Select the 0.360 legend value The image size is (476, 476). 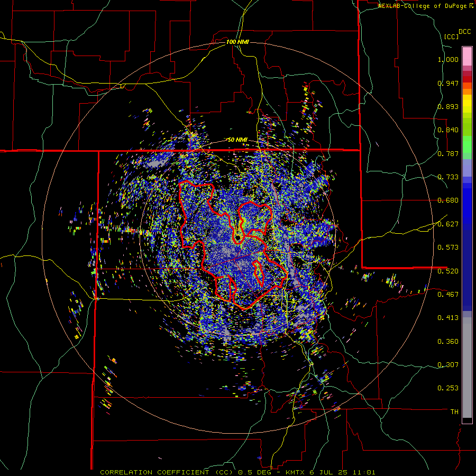pyautogui.click(x=448, y=342)
